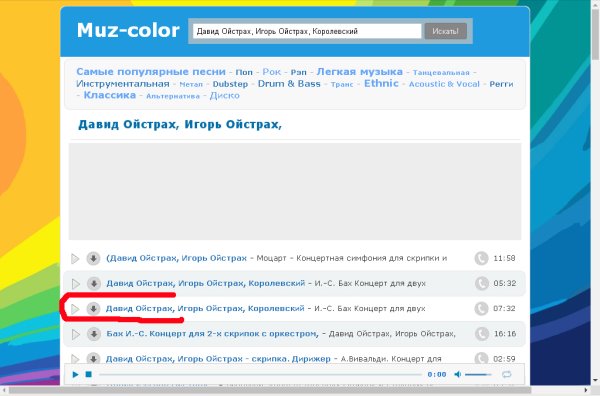Image resolution: width=600 pixels, height=396 pixels.
Task: Open the Метал genre link
Action: pyautogui.click(x=191, y=84)
